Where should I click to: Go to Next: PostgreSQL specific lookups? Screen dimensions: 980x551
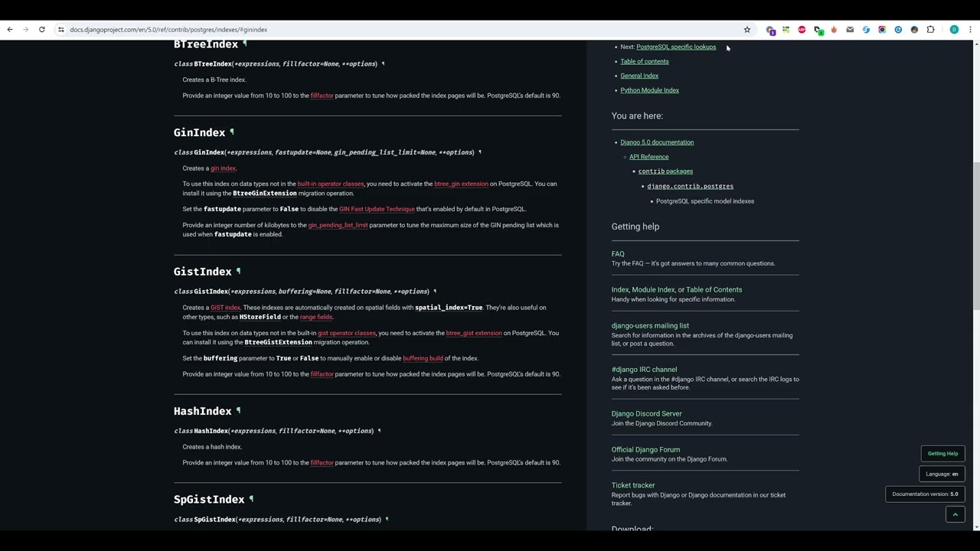point(676,47)
